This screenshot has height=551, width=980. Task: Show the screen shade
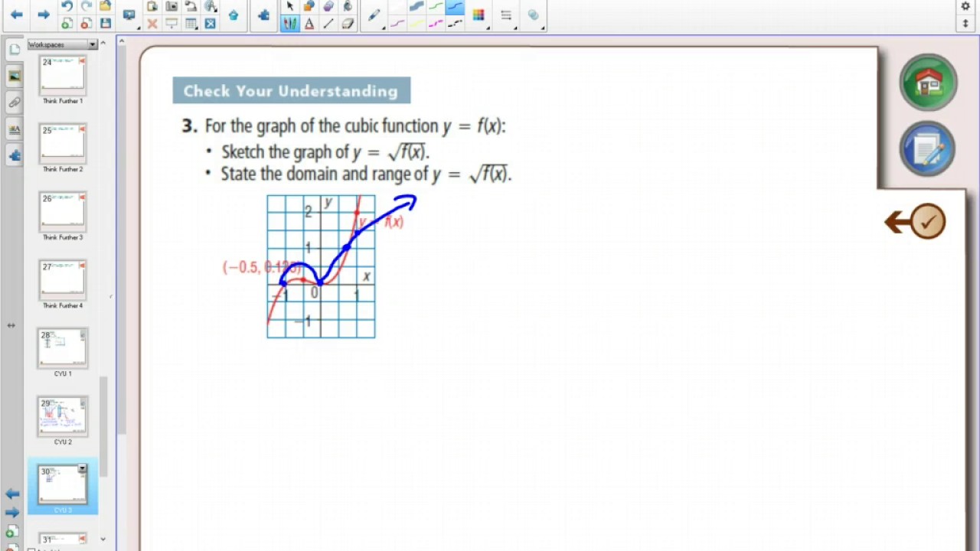pyautogui.click(x=171, y=23)
